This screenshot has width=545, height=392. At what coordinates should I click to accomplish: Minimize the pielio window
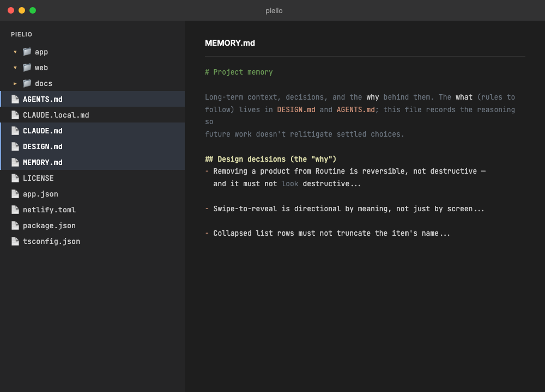22,10
